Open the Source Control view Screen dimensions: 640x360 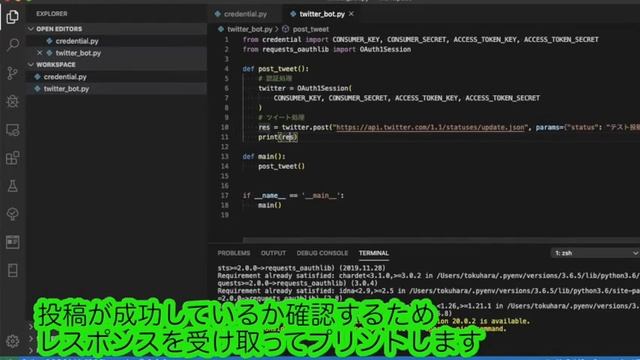[x=13, y=73]
